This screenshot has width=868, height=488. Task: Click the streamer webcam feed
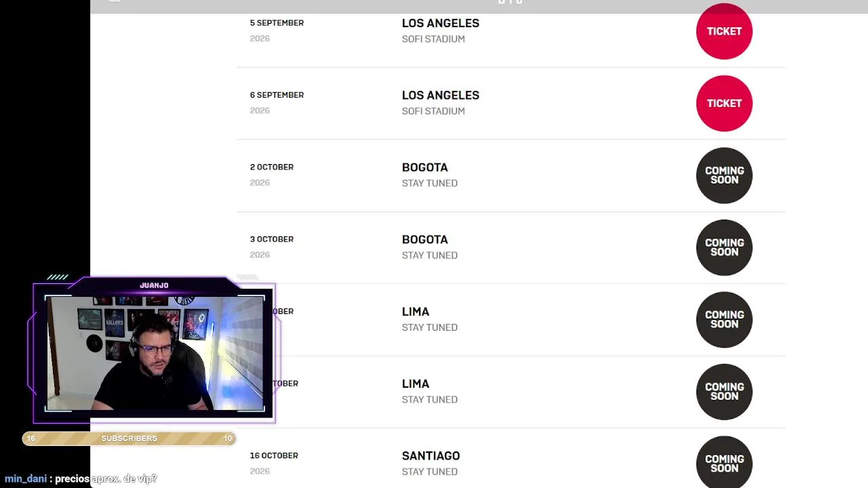pyautogui.click(x=155, y=353)
